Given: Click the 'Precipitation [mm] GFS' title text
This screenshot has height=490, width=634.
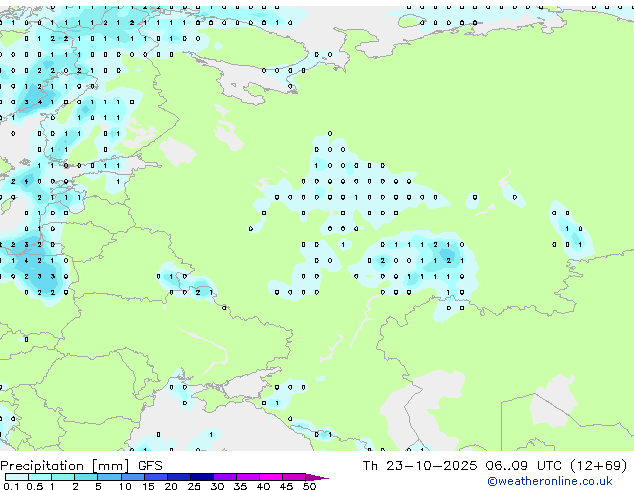Looking at the screenshot, I should click(81, 466).
